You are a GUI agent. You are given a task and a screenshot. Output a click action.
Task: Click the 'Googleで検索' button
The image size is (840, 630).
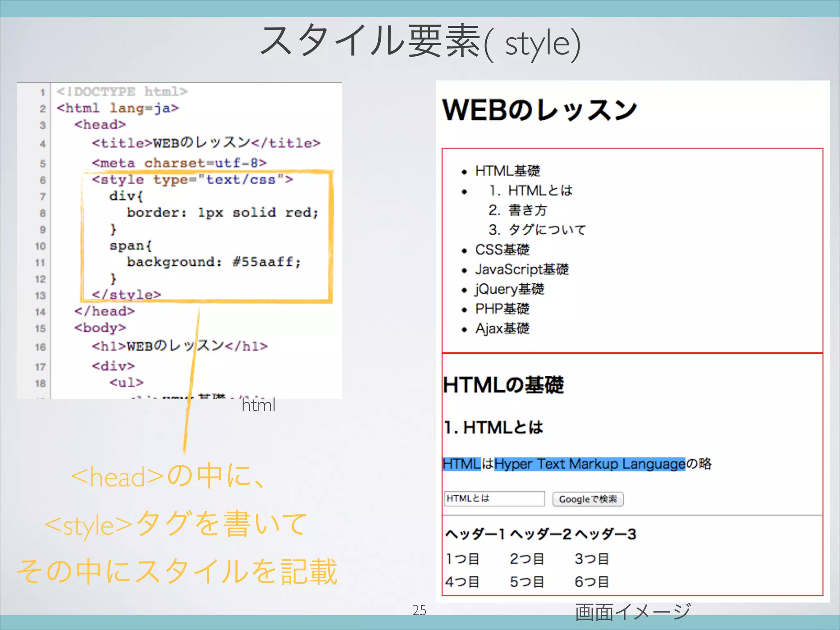[588, 499]
